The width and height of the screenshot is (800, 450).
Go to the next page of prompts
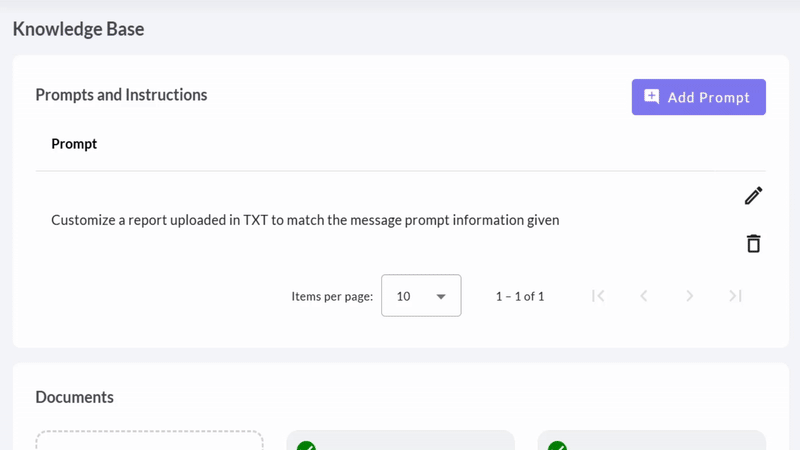[689, 296]
